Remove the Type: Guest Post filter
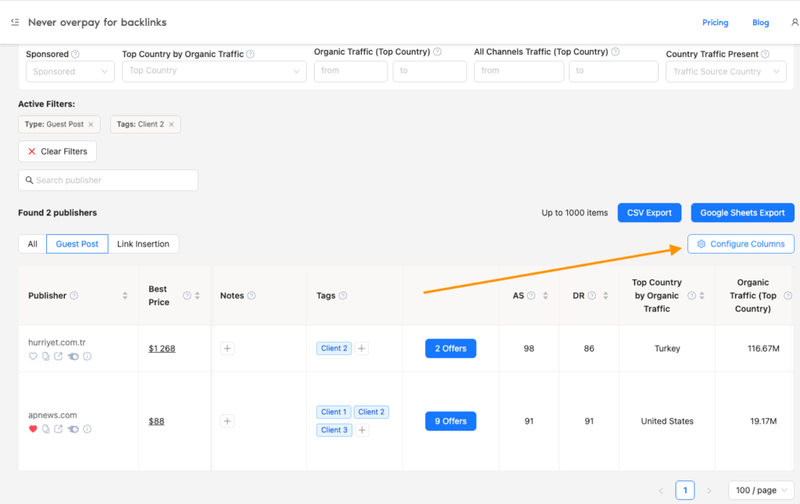This screenshot has height=504, width=800. 91,125
